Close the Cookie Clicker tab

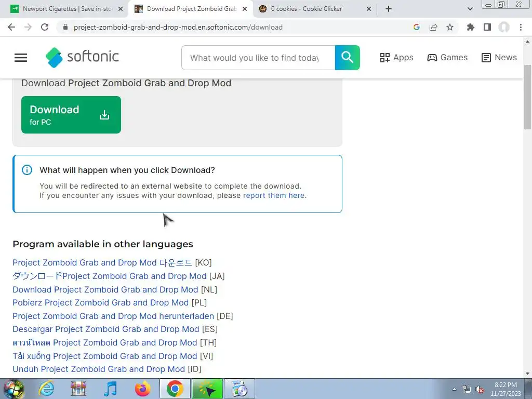pyautogui.click(x=369, y=9)
